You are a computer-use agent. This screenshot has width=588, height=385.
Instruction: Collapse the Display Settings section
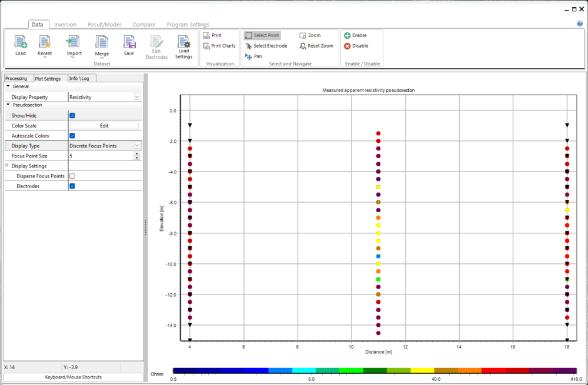[8, 166]
